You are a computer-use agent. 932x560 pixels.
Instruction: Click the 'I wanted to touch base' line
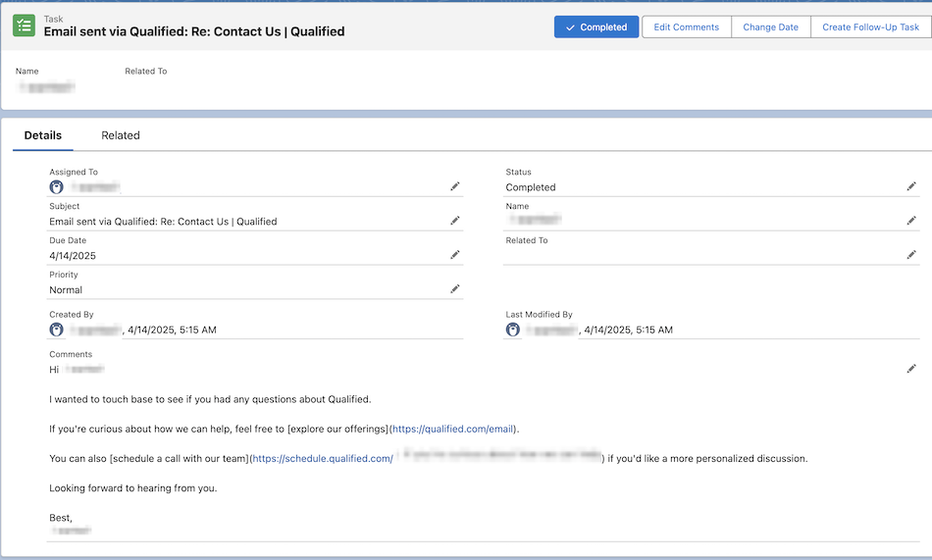click(210, 399)
